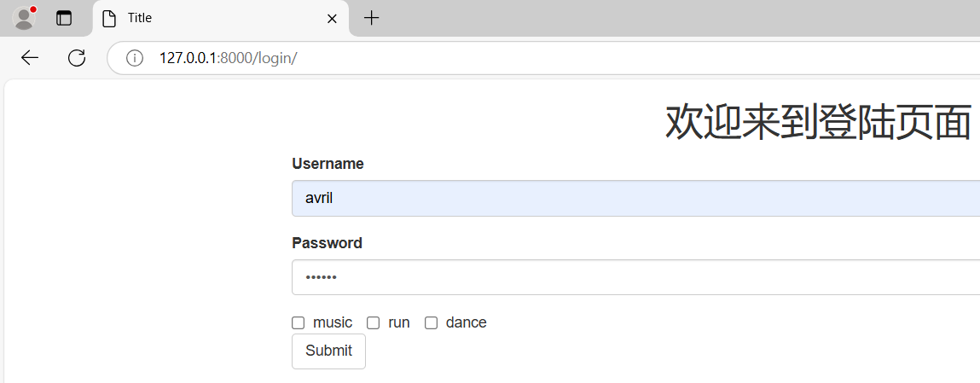Click the page favicon on the tab
This screenshot has width=980, height=383.
[109, 18]
